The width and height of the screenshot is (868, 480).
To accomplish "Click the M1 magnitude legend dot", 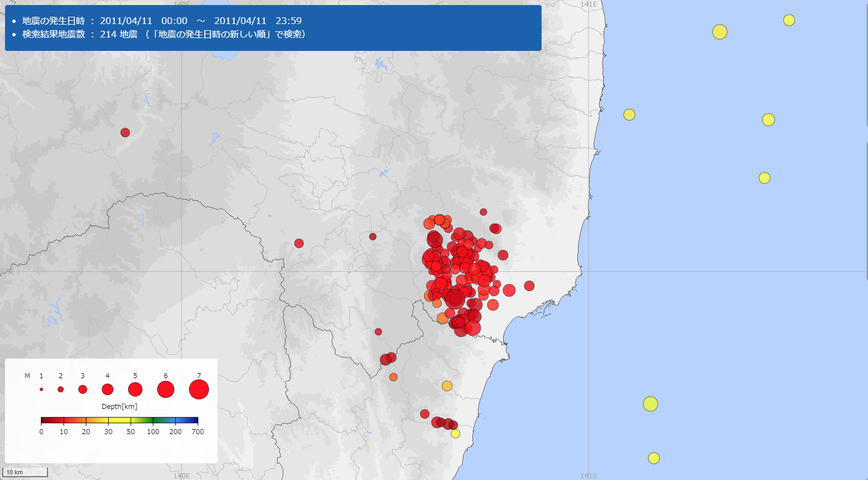I will coord(41,389).
